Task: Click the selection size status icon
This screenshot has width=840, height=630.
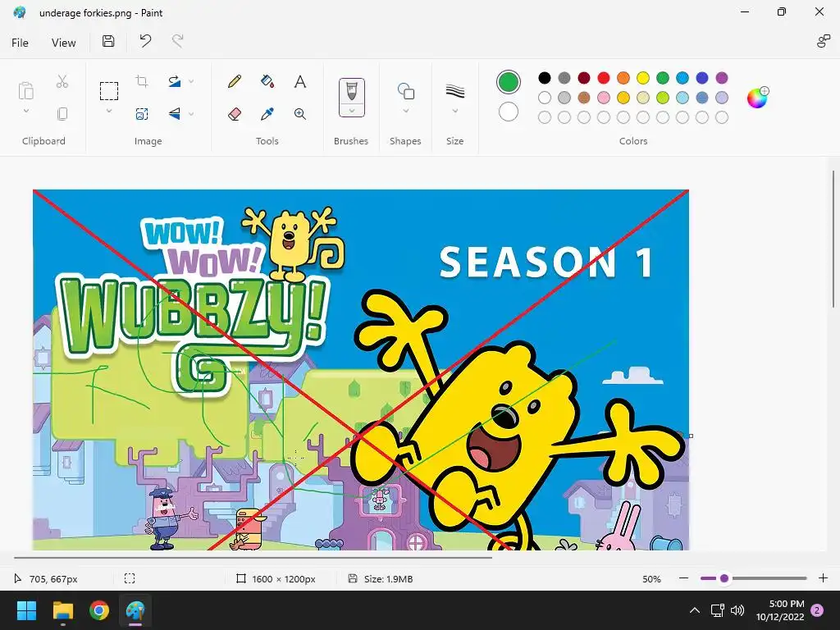Action: click(130, 578)
